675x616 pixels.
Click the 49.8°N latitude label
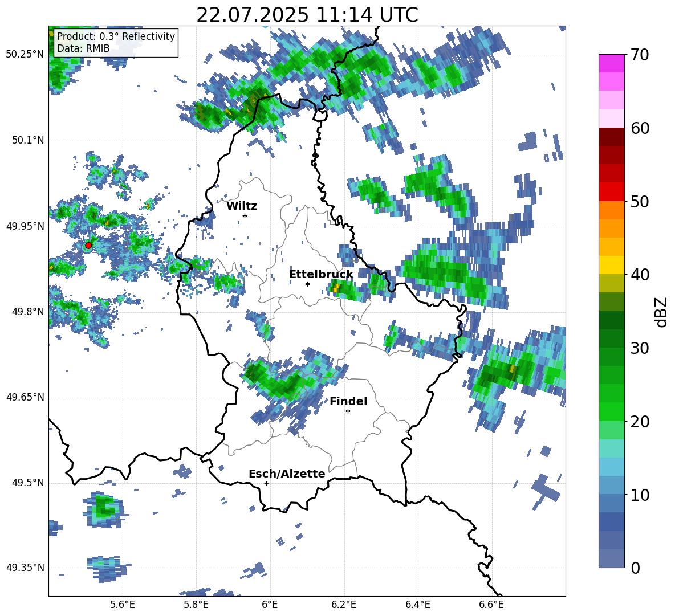pyautogui.click(x=29, y=312)
